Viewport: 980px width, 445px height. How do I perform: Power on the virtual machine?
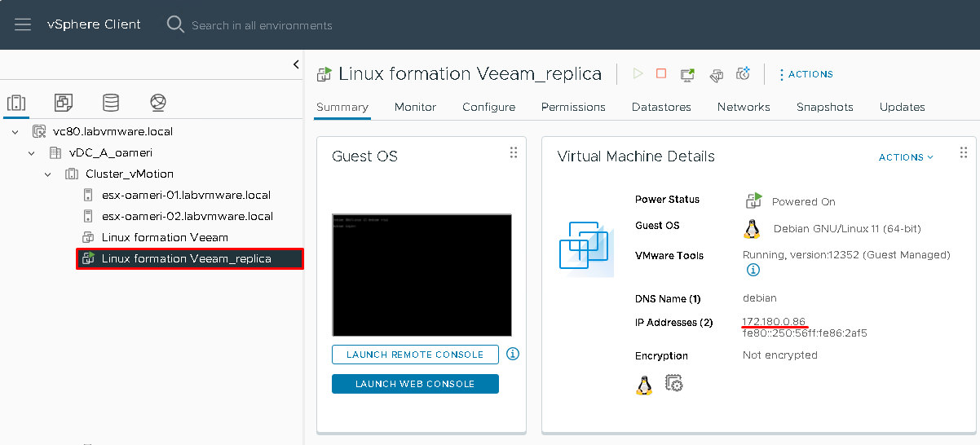pos(638,73)
